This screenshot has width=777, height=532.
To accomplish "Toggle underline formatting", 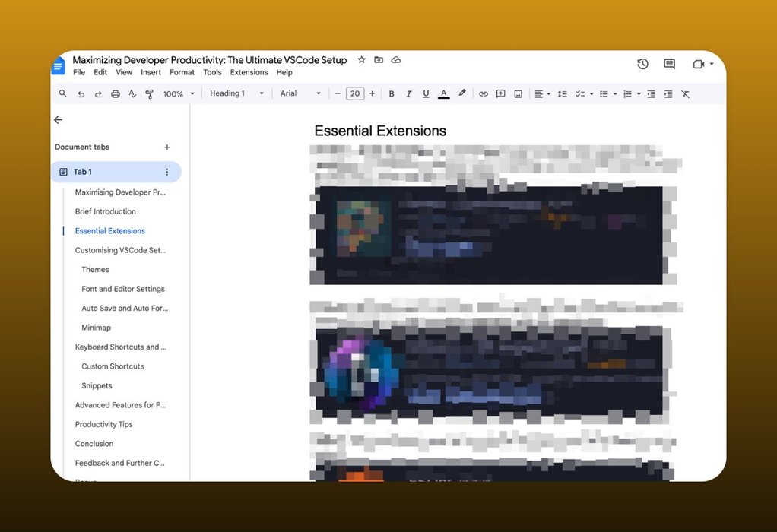I will (426, 93).
